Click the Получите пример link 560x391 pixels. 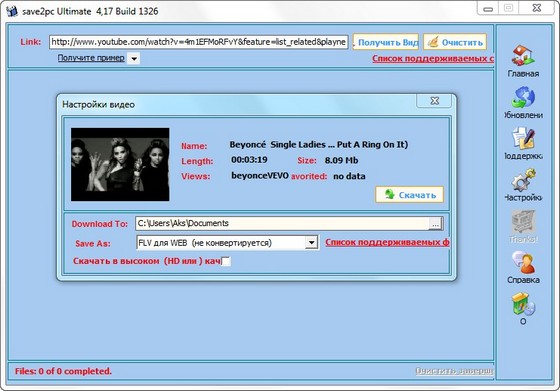[x=91, y=58]
